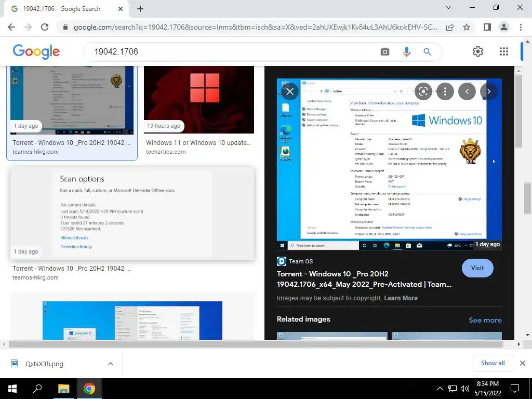Go back to previous page
Screen dimensions: 532x399
(11, 27)
